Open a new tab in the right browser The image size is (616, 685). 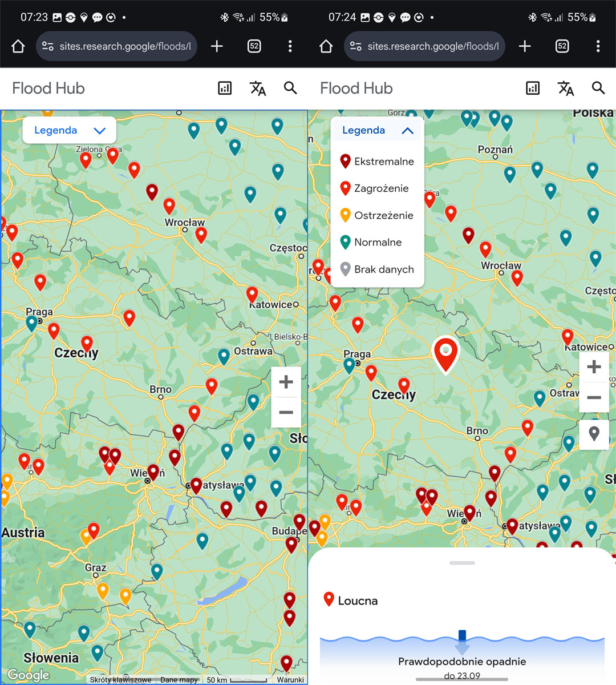pyautogui.click(x=525, y=46)
